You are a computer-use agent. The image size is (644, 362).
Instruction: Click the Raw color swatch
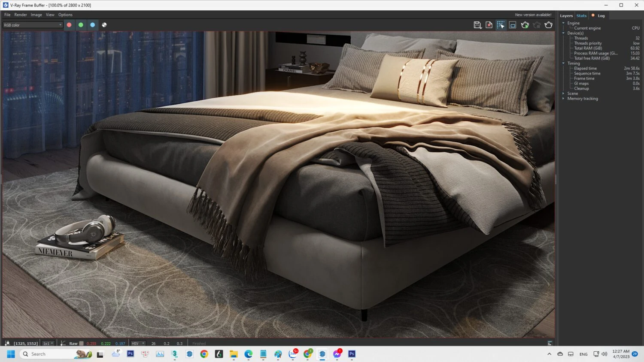81,343
